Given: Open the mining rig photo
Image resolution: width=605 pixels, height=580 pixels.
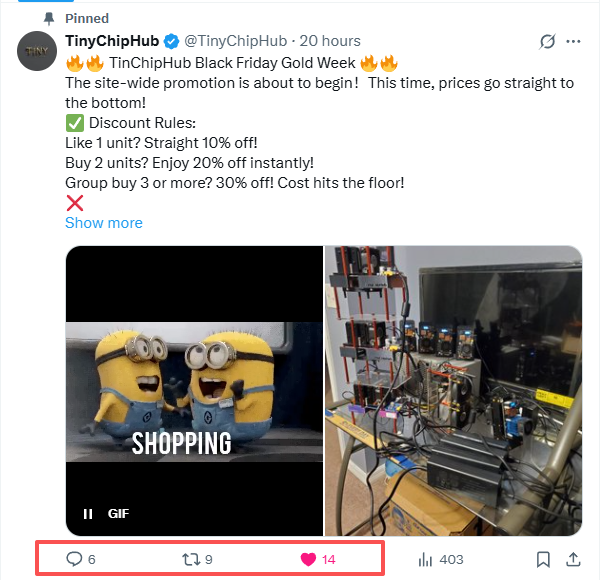Looking at the screenshot, I should point(453,390).
